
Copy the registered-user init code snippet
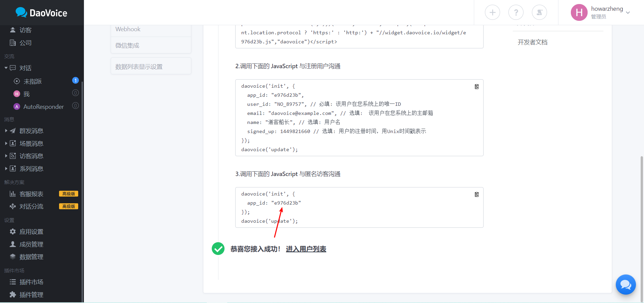click(477, 87)
